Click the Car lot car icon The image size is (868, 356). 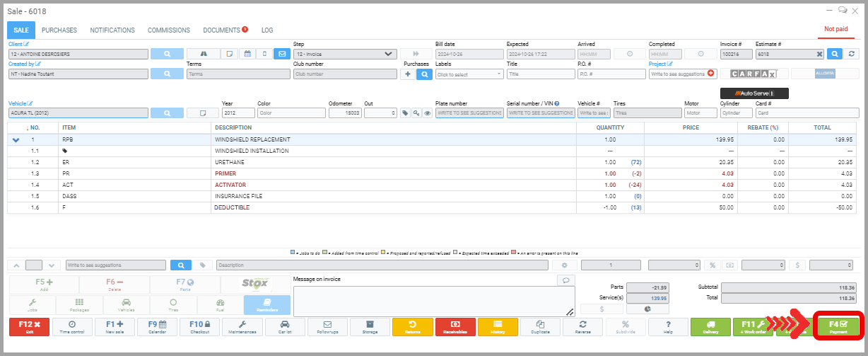point(283,326)
